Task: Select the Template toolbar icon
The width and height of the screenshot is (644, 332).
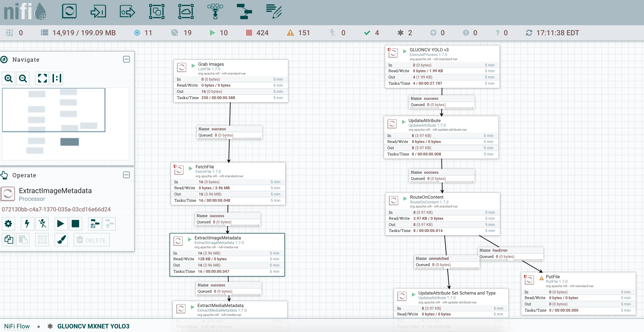Action: (244, 12)
